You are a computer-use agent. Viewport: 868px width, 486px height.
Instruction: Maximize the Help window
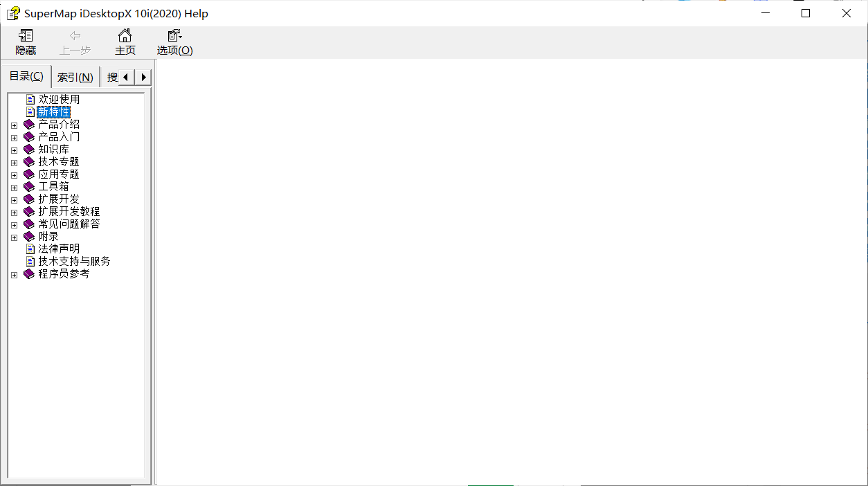point(806,13)
